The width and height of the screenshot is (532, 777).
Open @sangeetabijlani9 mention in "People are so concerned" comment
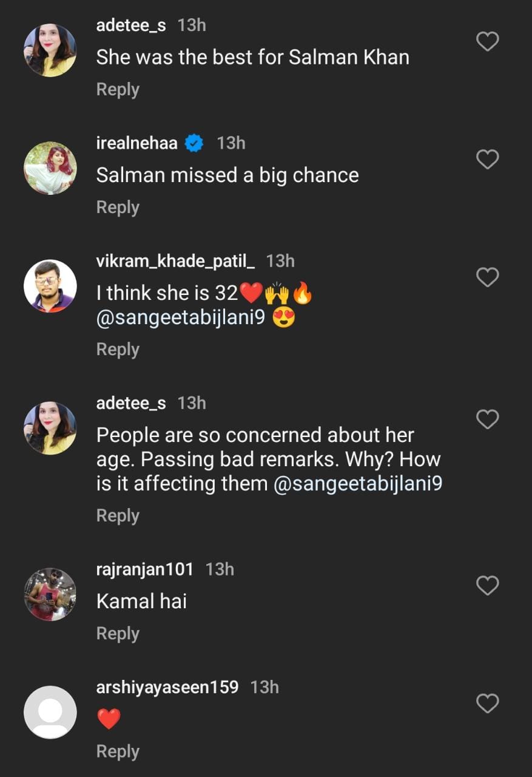point(358,484)
